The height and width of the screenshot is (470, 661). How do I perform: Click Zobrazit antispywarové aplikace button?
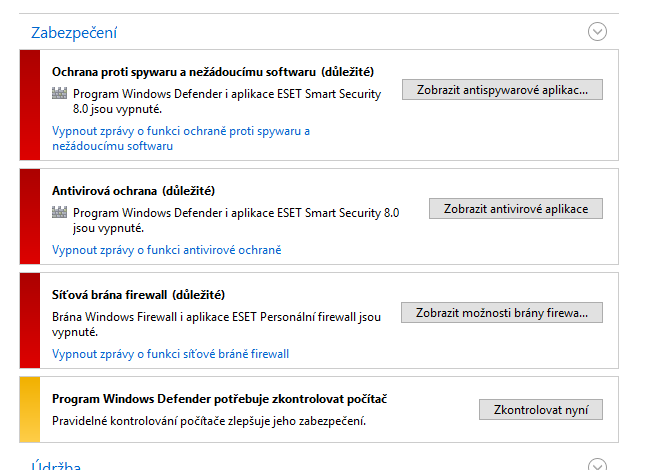(x=503, y=90)
